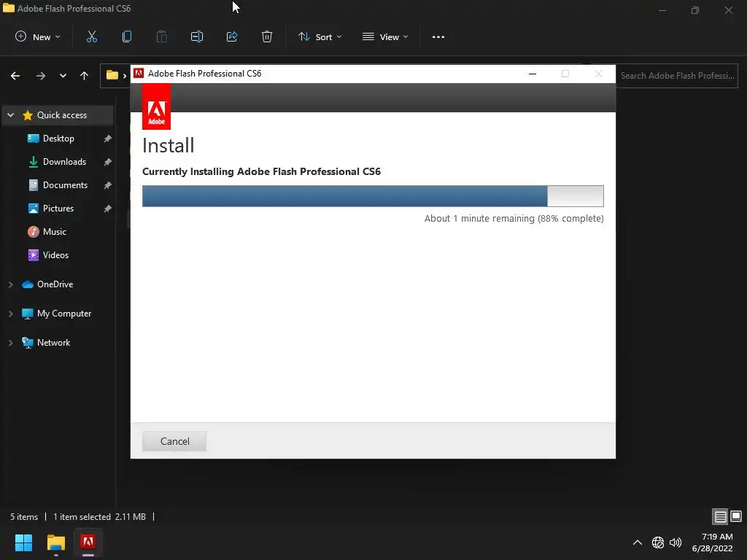The width and height of the screenshot is (747, 560).
Task: Open the See more ellipsis menu
Action: pyautogui.click(x=438, y=36)
